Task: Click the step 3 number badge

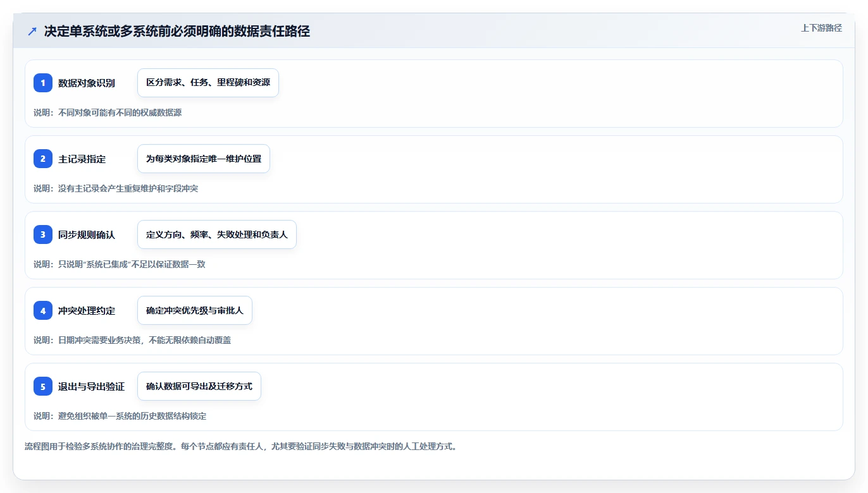Action: coord(43,234)
